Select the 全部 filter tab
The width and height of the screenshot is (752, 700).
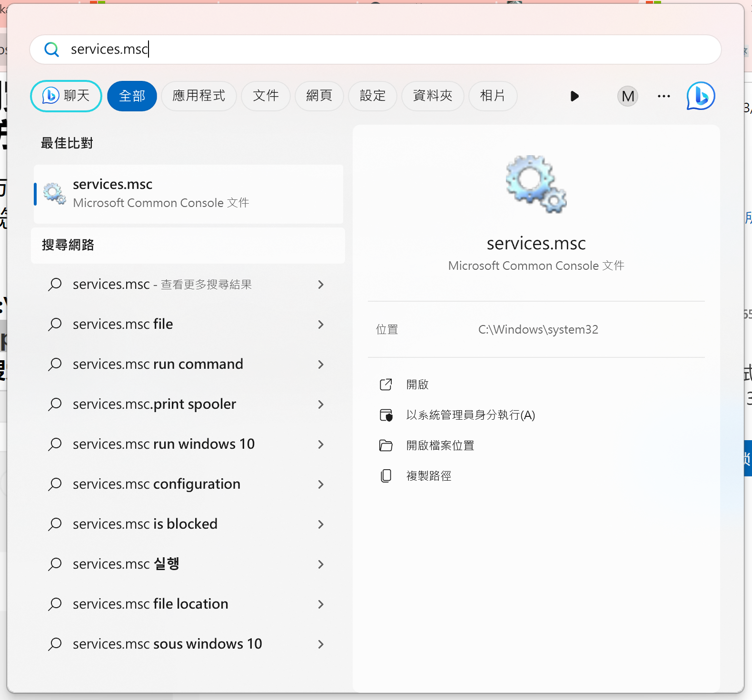pyautogui.click(x=132, y=96)
